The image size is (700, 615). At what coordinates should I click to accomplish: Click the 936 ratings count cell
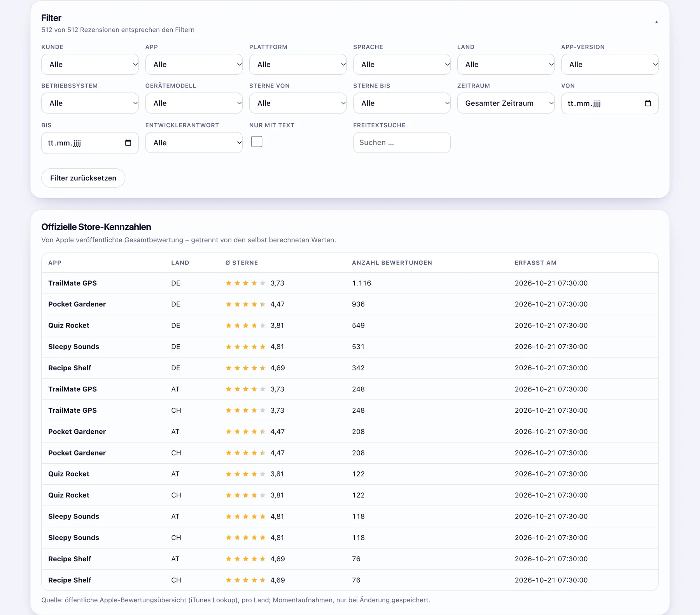358,304
